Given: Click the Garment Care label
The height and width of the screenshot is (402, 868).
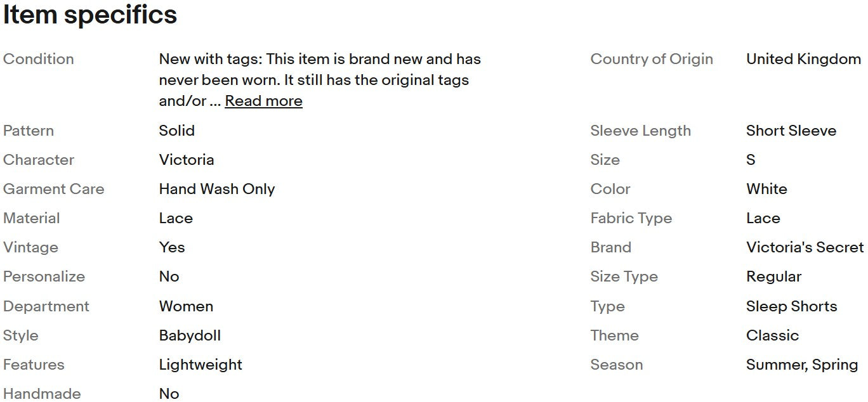Looking at the screenshot, I should coord(54,189).
